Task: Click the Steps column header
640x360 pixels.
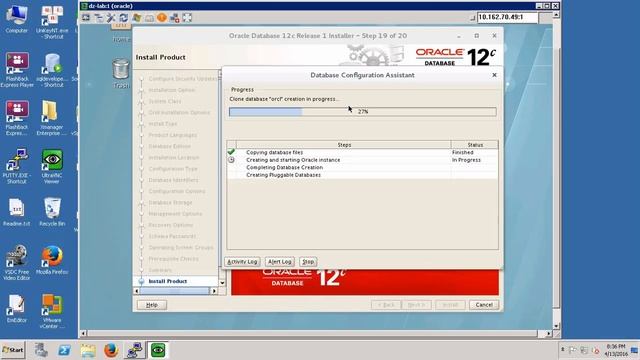Action: (x=344, y=145)
